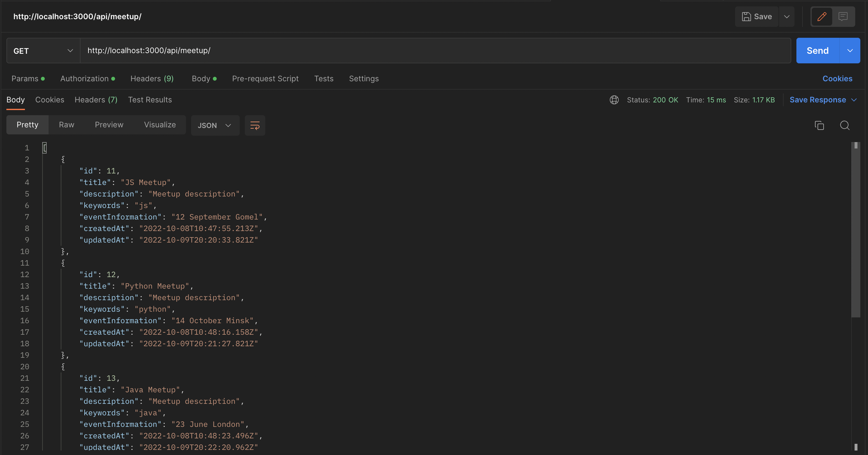This screenshot has height=455, width=868.
Task: Click the network globe icon near Status
Action: pos(614,100)
